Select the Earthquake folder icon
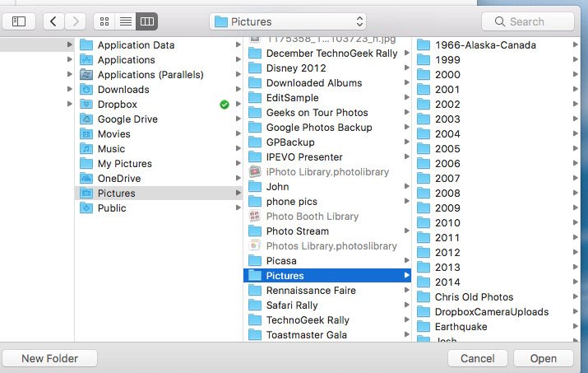This screenshot has width=588, height=373. click(424, 326)
